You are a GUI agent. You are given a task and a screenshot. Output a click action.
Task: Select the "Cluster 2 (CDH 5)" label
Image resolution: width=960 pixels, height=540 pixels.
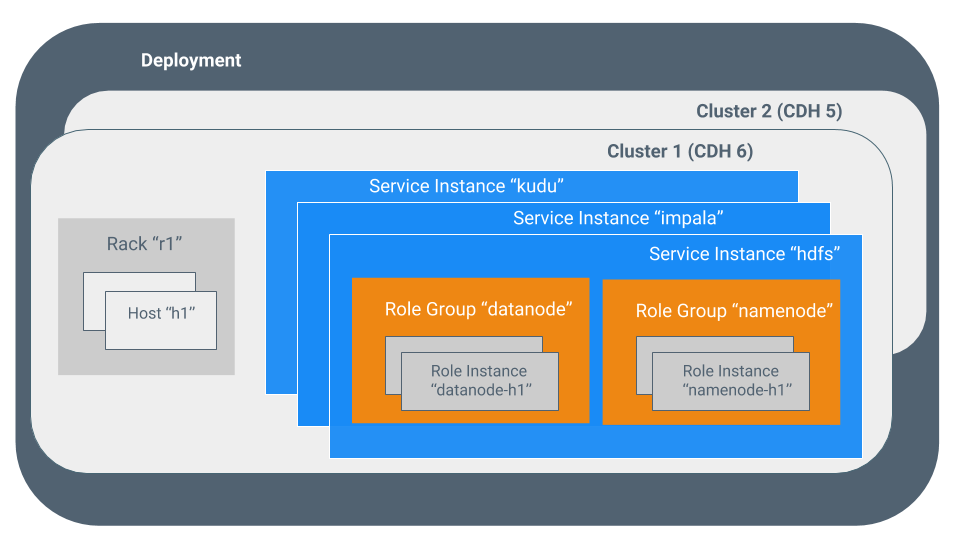pos(768,111)
